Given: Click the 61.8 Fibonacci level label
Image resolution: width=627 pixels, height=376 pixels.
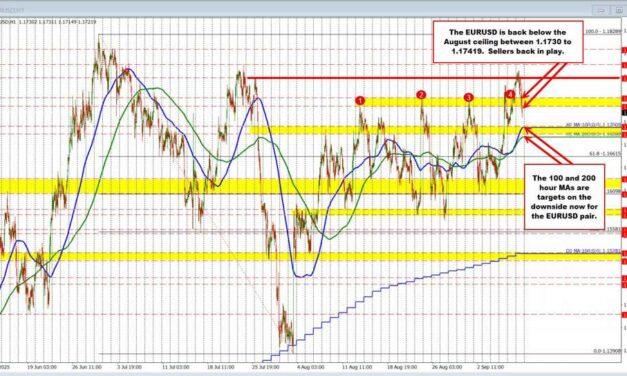Looking at the screenshot, I should [605, 153].
